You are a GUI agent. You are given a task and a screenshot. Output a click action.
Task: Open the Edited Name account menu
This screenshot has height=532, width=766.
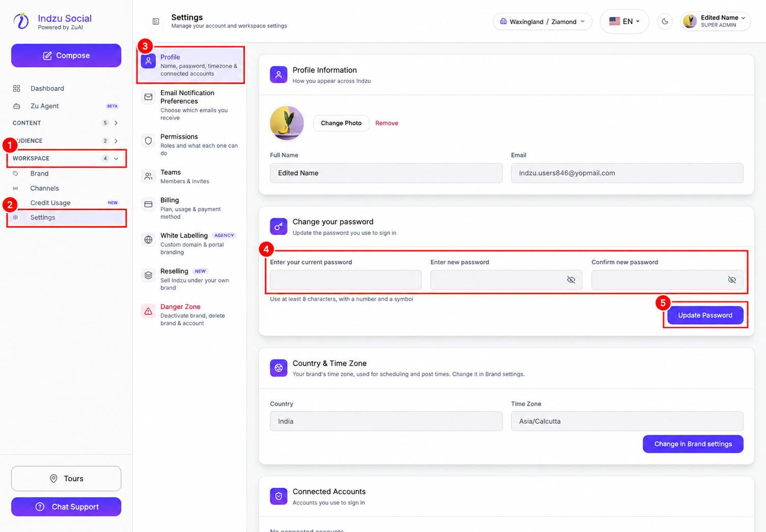[x=716, y=21]
